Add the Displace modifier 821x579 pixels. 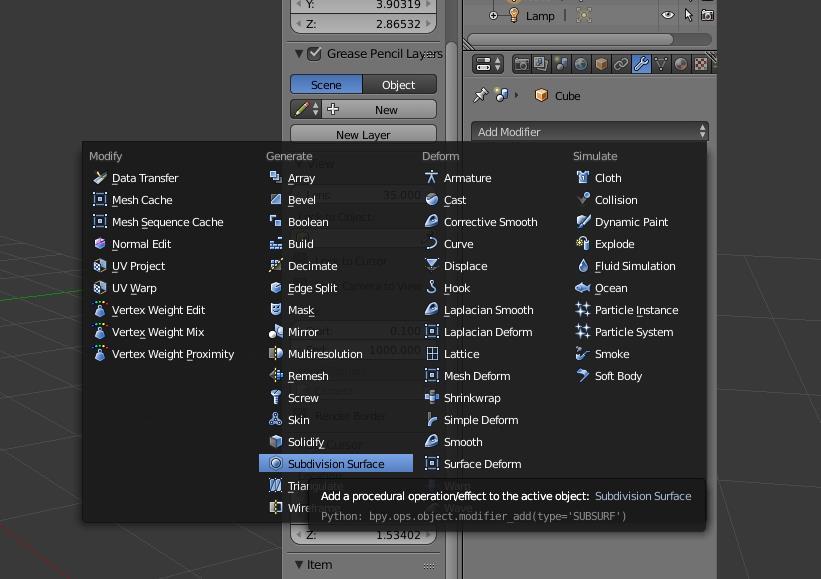[492, 266]
